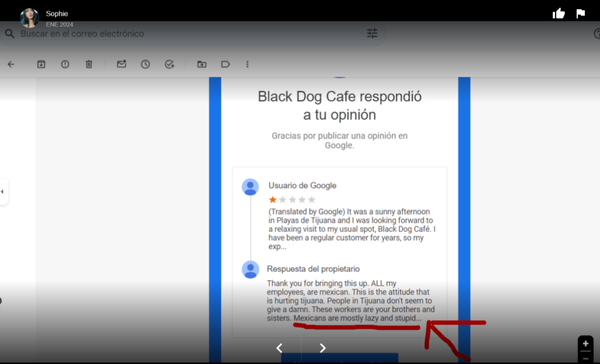
Task: Archive the email with the archive icon
Action: tap(41, 64)
